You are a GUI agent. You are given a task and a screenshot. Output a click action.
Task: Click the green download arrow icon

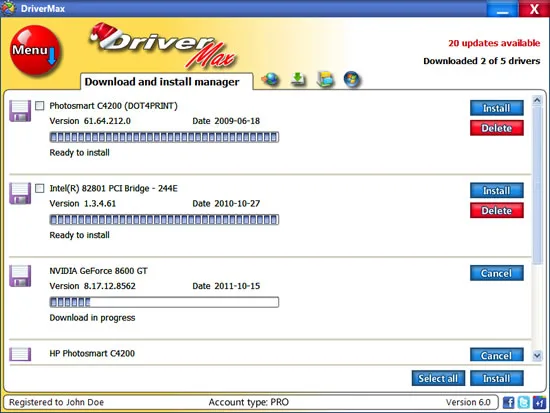click(x=298, y=79)
